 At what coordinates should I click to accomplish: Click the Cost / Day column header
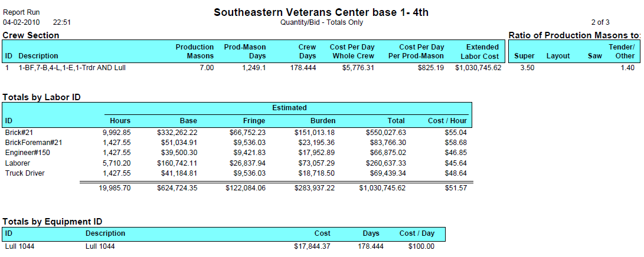point(417,233)
